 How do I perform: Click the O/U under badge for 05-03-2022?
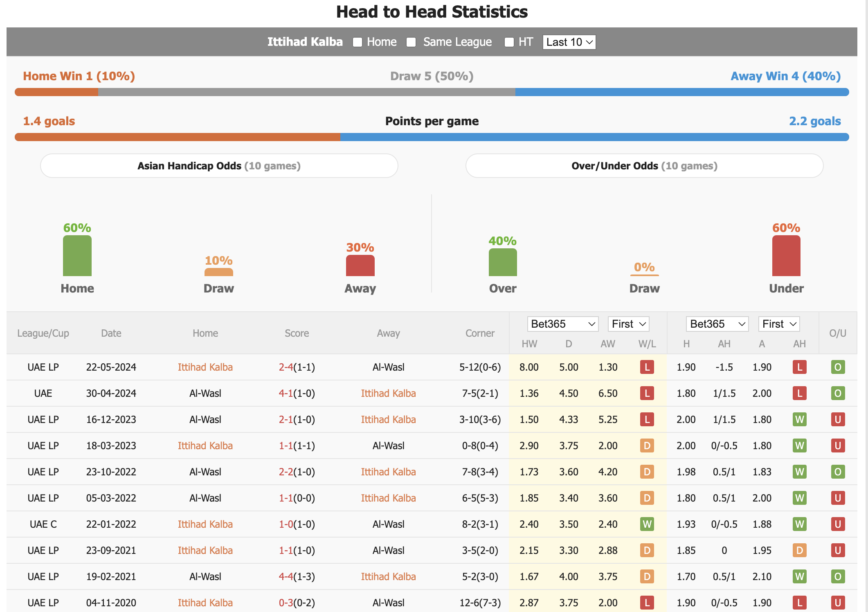pos(838,498)
